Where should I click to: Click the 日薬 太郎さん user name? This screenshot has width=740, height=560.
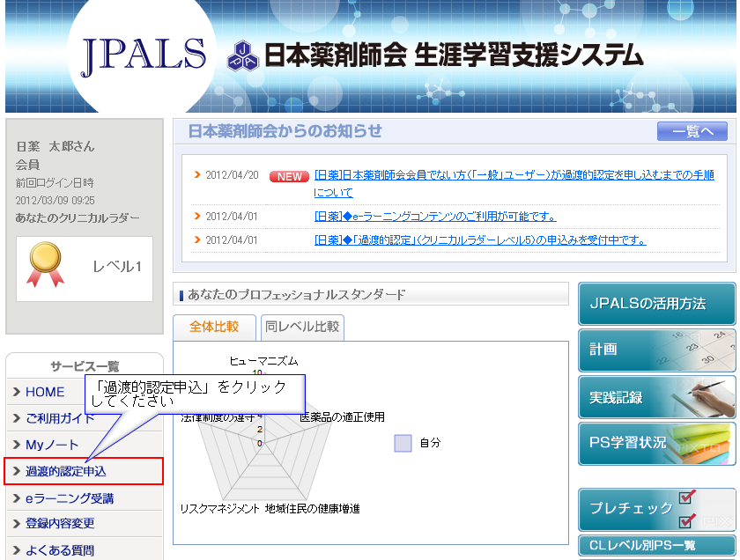click(x=55, y=147)
